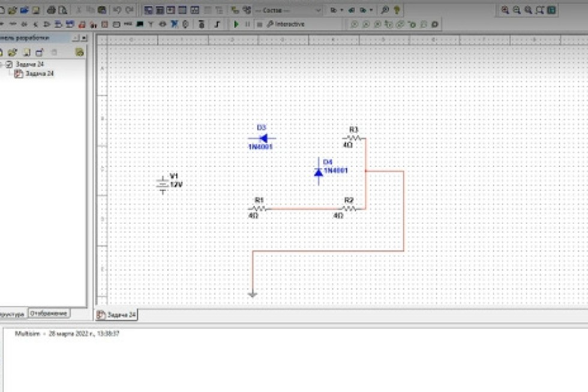Pin the design toolbox panel
Screen dimensions: 588x392
click(76, 38)
